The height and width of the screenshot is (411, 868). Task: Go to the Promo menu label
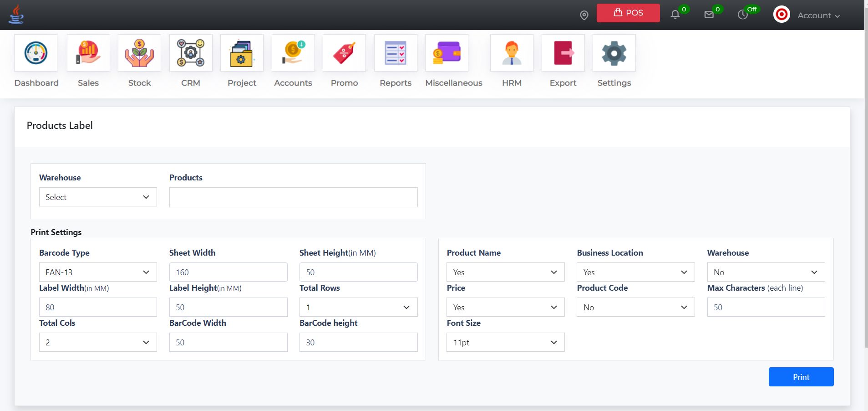pyautogui.click(x=344, y=83)
